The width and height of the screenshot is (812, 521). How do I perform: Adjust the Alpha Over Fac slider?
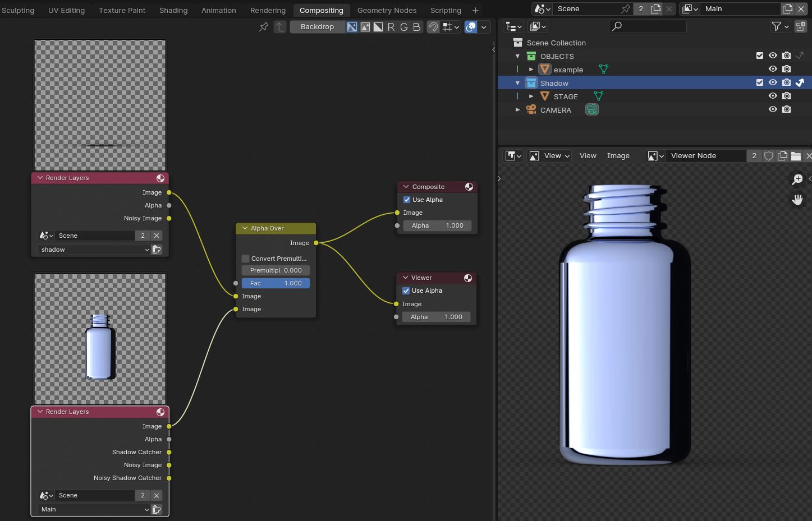point(276,283)
